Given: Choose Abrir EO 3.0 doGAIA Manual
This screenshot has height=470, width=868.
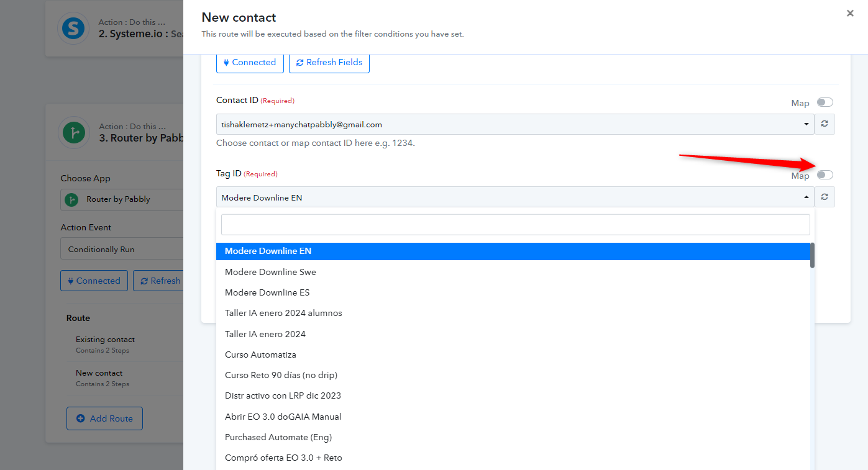Looking at the screenshot, I should (x=513, y=417).
